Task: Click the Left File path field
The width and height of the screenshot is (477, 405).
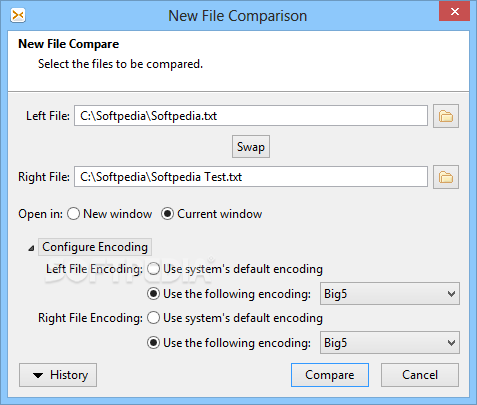Action: point(251,116)
